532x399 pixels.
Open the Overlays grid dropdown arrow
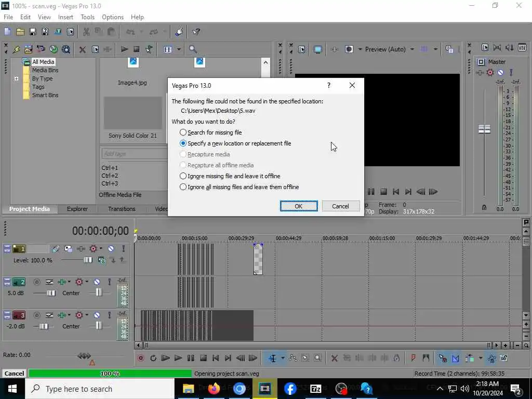point(435,49)
